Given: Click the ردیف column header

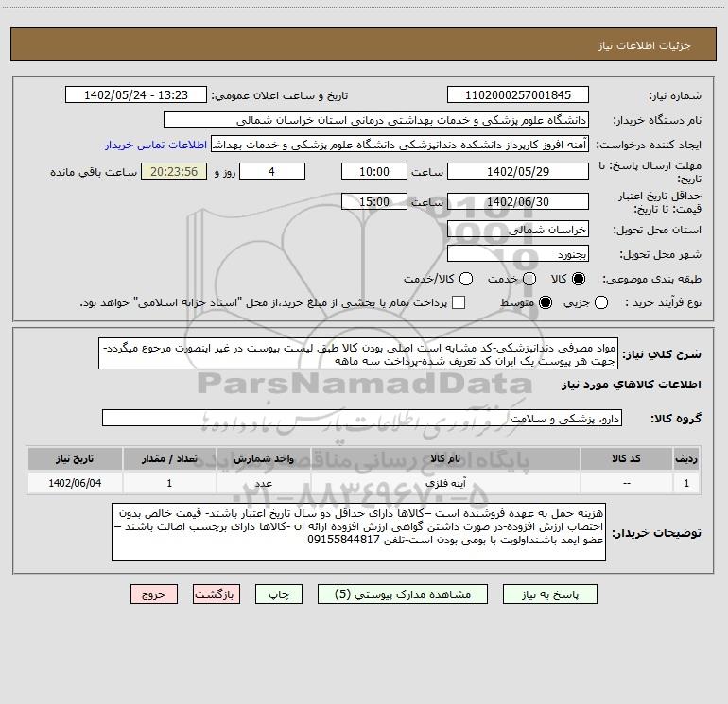Looking at the screenshot, I should [x=686, y=458].
